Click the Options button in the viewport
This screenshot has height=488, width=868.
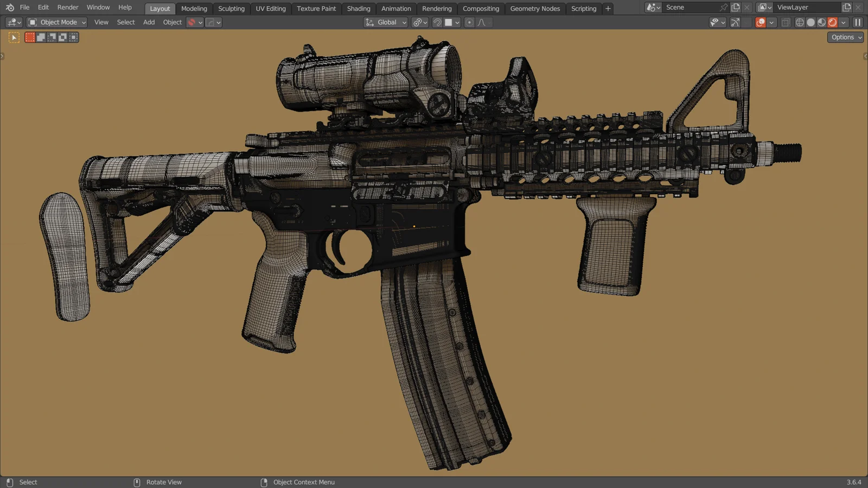pyautogui.click(x=844, y=37)
